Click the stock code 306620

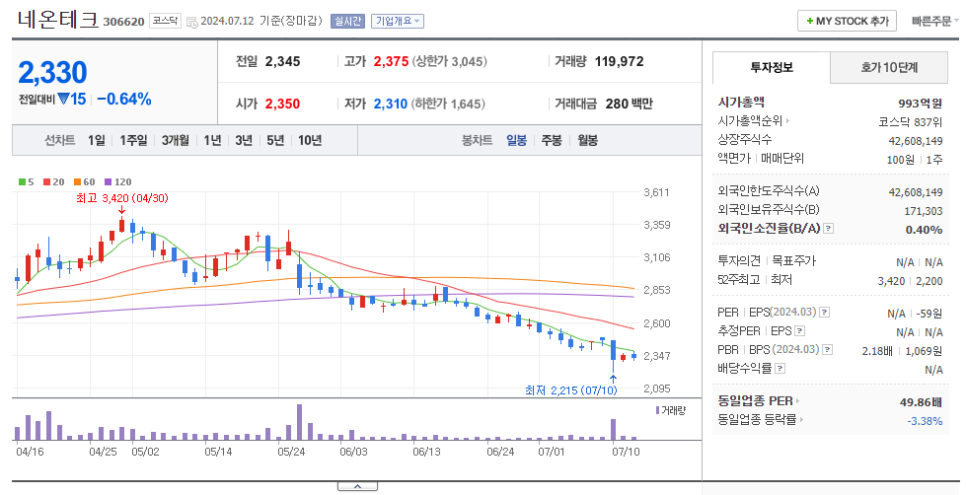124,22
